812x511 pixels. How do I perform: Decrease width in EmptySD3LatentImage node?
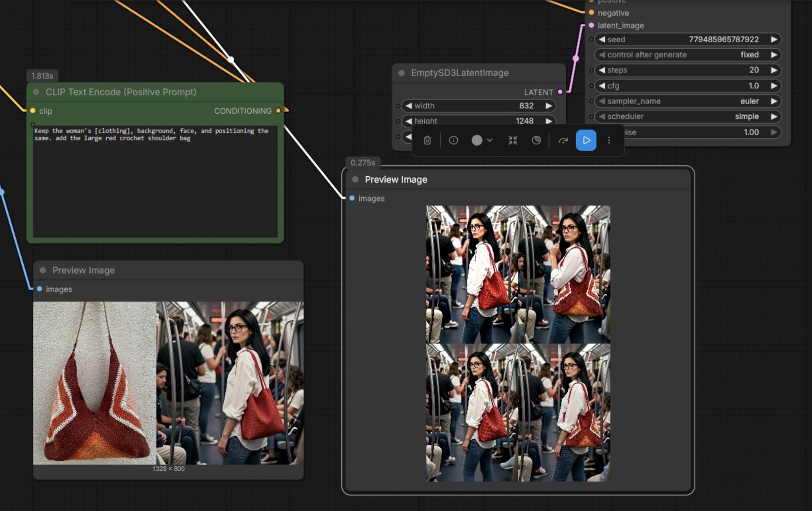coord(409,106)
